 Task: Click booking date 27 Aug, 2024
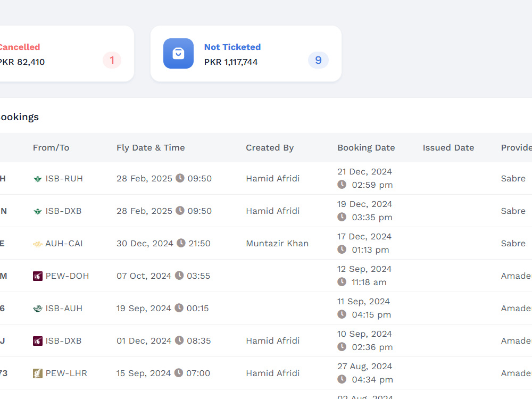click(x=364, y=367)
